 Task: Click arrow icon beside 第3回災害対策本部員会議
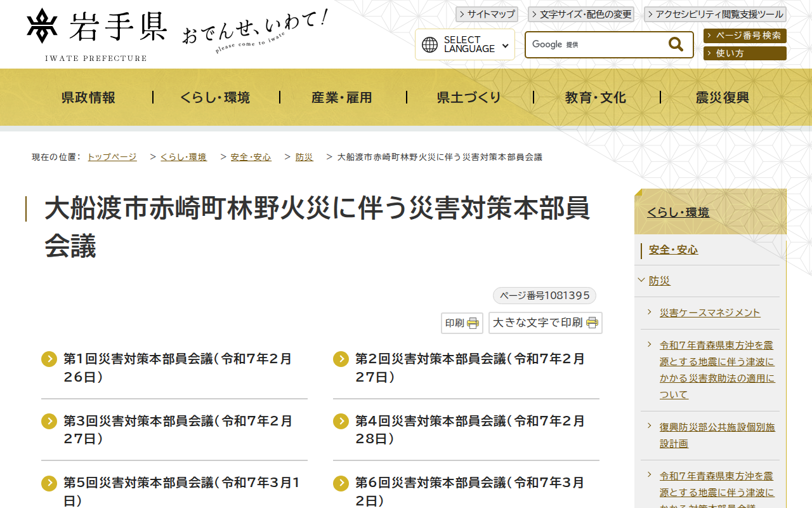pos(49,421)
